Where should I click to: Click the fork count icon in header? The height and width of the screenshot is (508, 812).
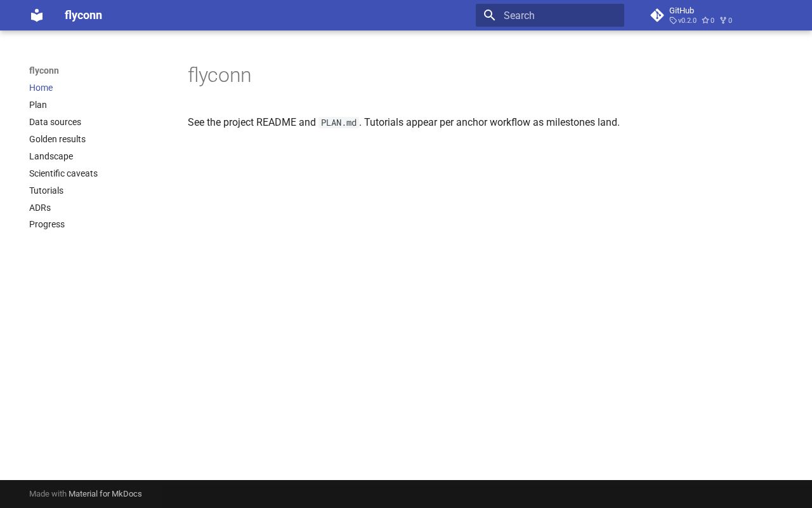click(x=723, y=20)
